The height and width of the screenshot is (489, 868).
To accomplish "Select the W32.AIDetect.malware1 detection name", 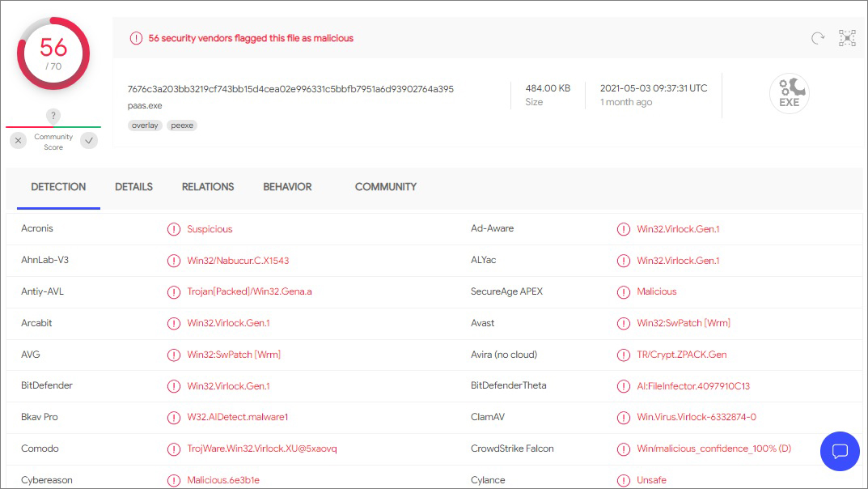I will point(238,418).
